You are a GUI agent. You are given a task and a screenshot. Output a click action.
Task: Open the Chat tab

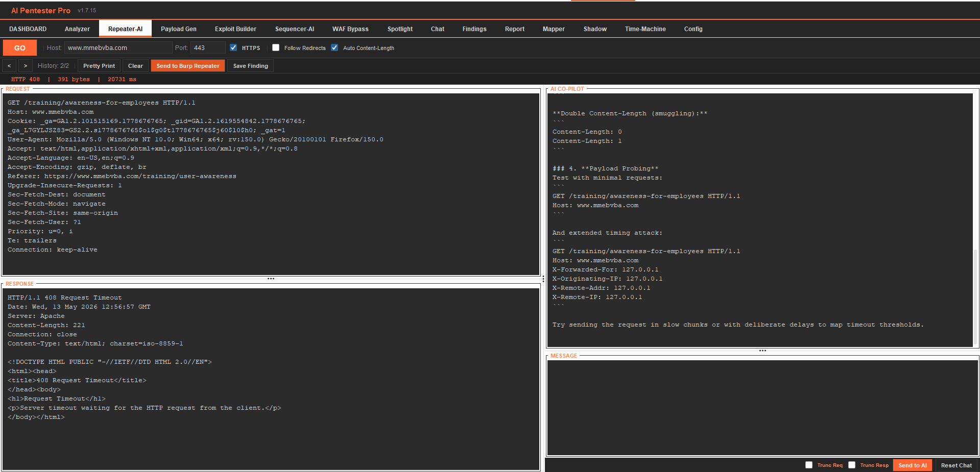[438, 29]
